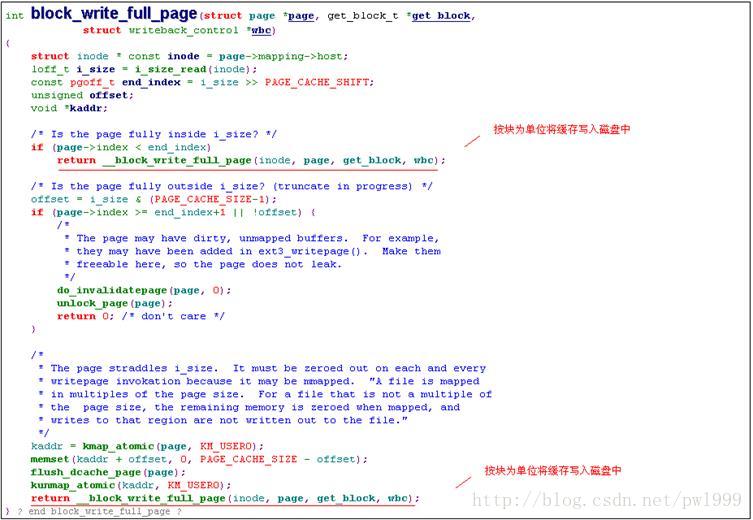Click the unlock_page(page); call
This screenshot has height=520, width=753.
pyautogui.click(x=114, y=303)
